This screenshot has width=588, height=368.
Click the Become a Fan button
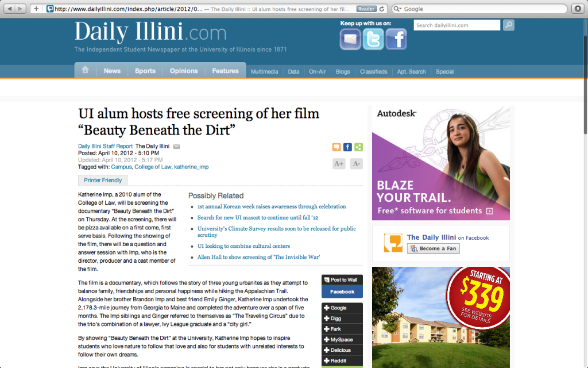(x=434, y=248)
